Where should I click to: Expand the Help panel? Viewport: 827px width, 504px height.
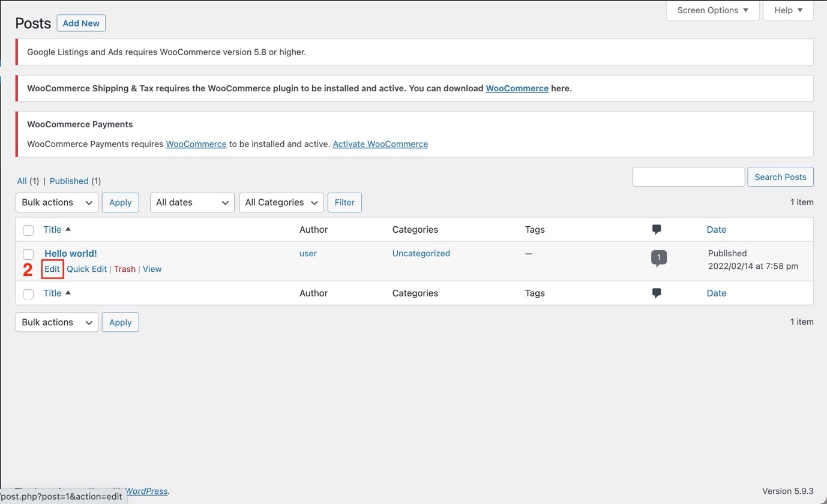point(789,10)
